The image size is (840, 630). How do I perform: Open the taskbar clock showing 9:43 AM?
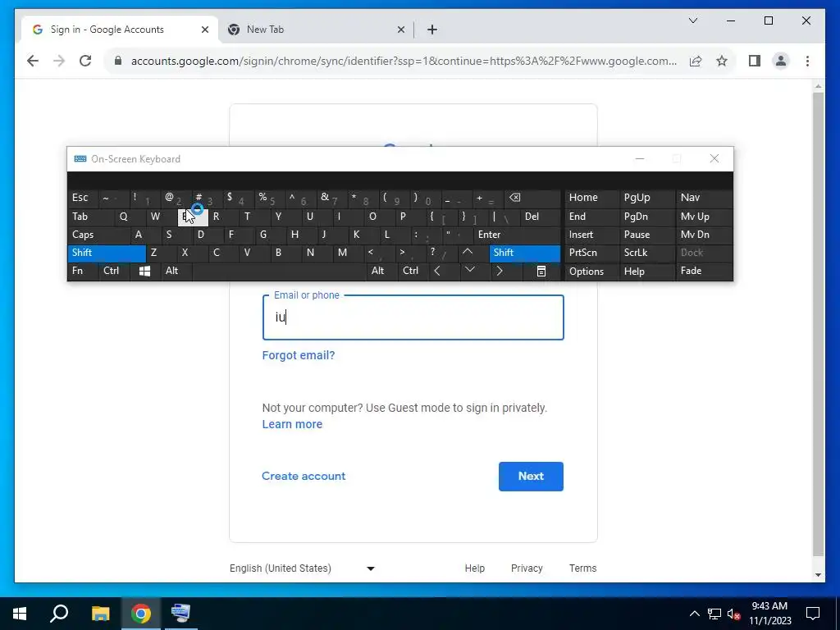(x=769, y=614)
